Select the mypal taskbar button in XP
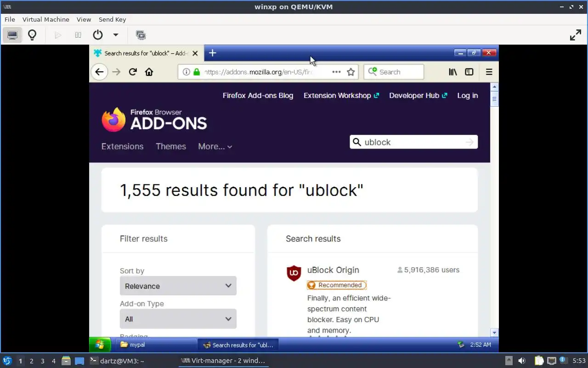 (156, 345)
